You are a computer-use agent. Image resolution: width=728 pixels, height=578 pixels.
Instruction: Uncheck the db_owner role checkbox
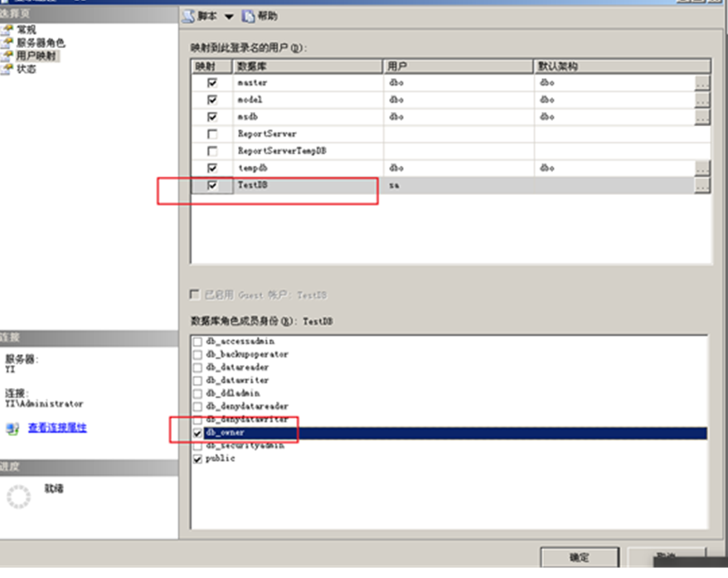(197, 430)
